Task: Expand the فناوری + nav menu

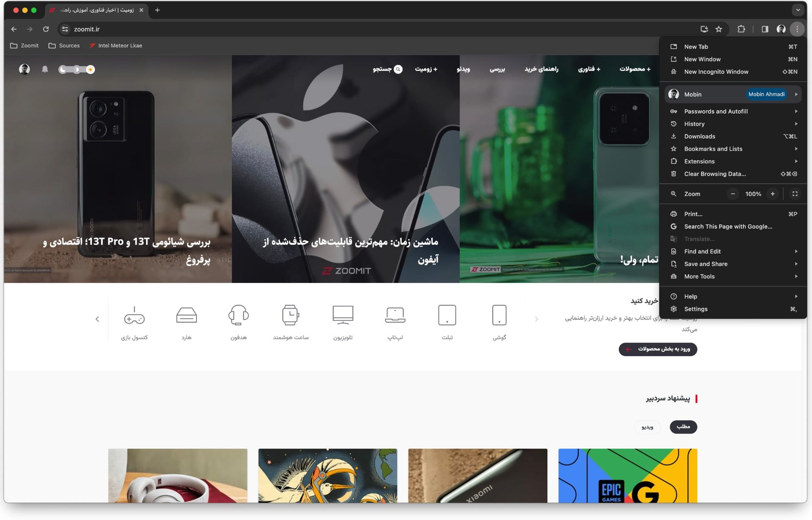Action: (x=589, y=69)
